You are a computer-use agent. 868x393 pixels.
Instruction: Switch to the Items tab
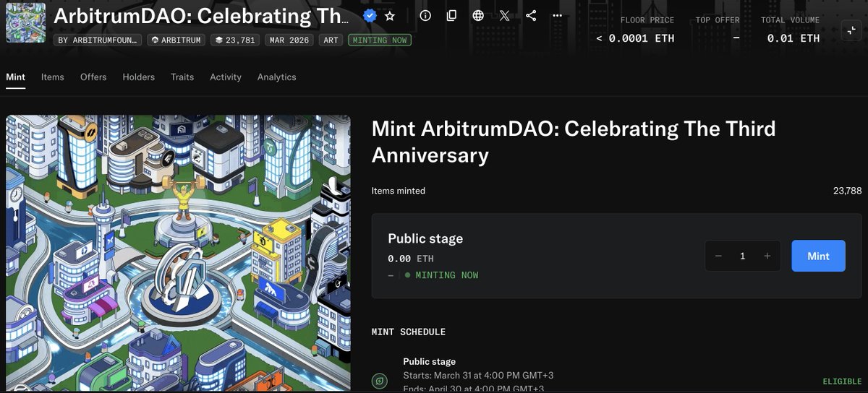pyautogui.click(x=52, y=77)
